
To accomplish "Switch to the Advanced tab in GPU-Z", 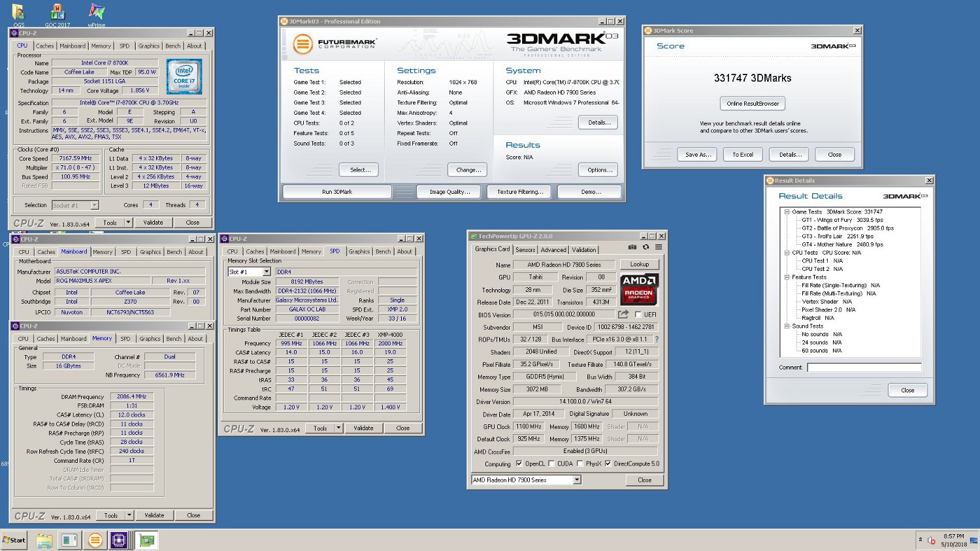I will point(553,249).
